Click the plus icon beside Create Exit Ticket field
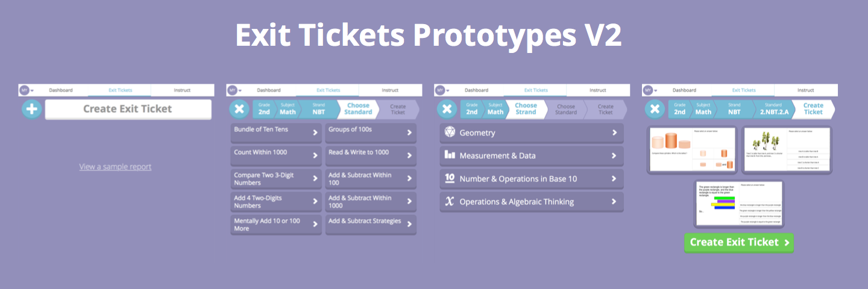Image resolution: width=868 pixels, height=289 pixels. pyautogui.click(x=32, y=110)
